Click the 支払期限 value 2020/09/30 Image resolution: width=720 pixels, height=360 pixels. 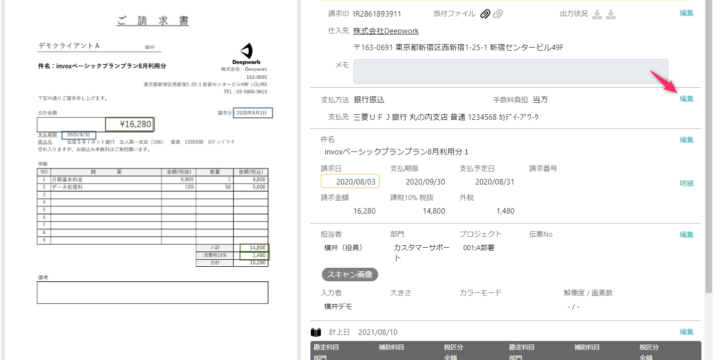coord(425,182)
